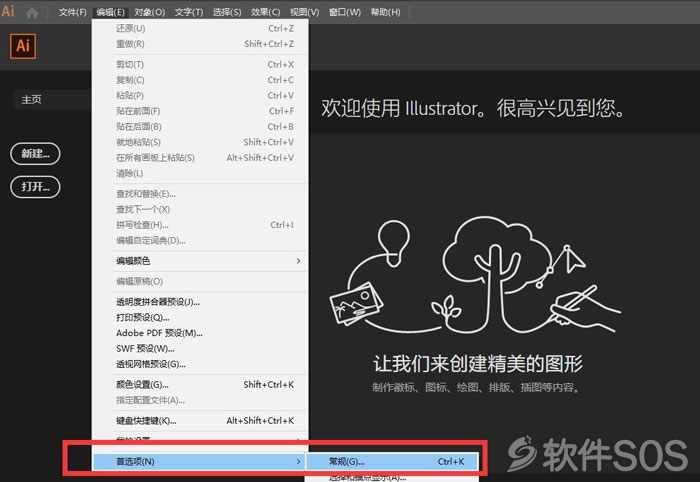Choose 查找下一个(X) entry
Image resolution: width=700 pixels, height=482 pixels.
point(200,210)
